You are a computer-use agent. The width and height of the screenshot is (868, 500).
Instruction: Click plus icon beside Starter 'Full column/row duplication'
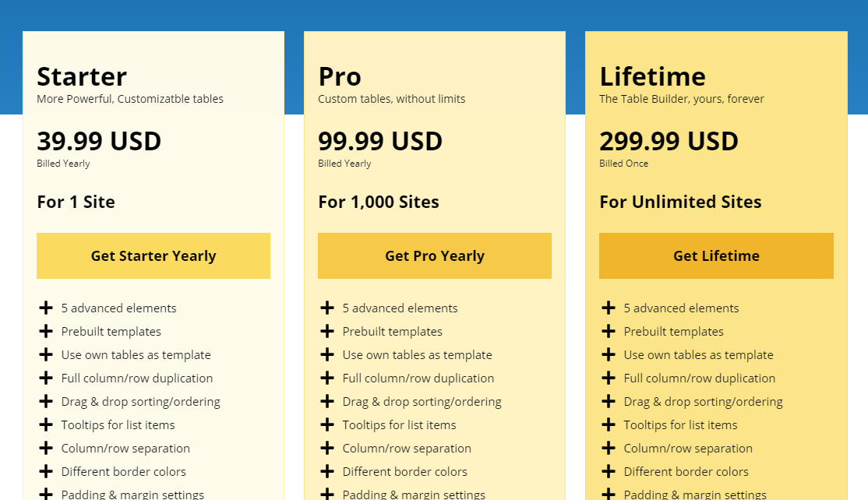pyautogui.click(x=46, y=378)
